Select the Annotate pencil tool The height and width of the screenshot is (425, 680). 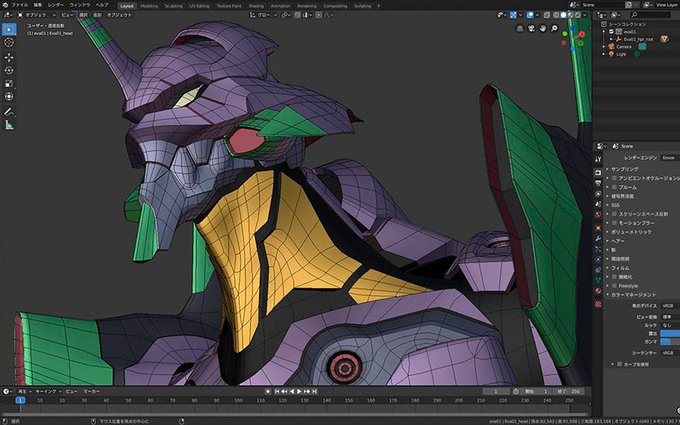pos(9,112)
